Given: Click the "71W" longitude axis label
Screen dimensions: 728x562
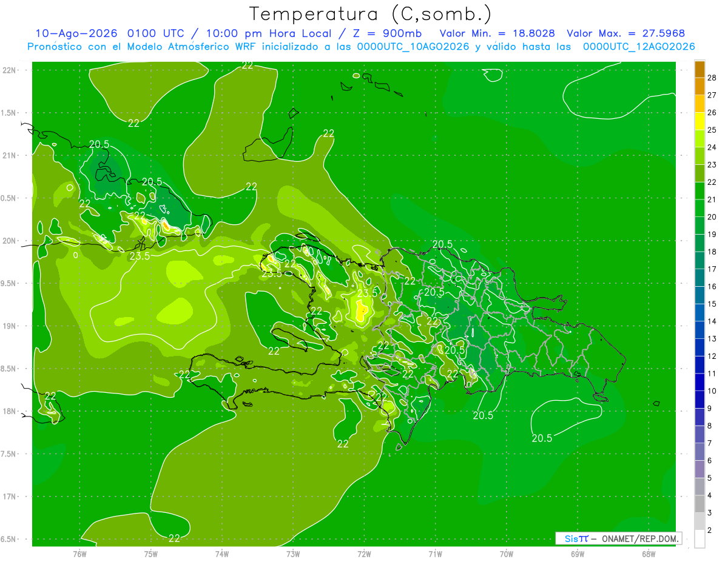Looking at the screenshot, I should (x=435, y=554).
